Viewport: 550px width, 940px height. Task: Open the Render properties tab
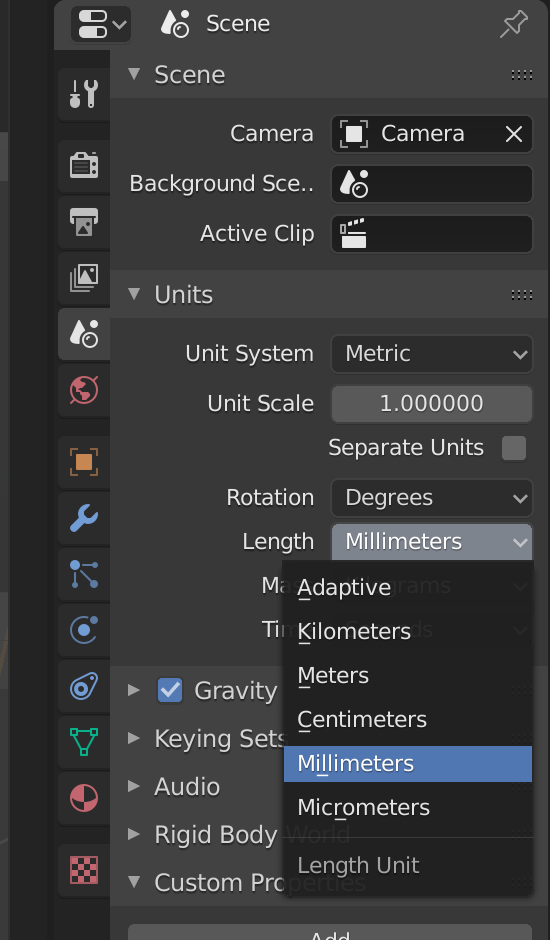tap(84, 165)
